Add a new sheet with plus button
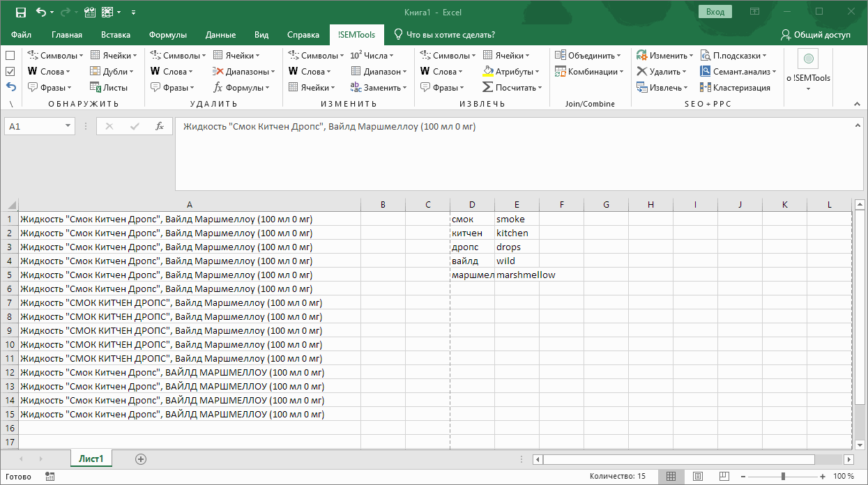The width and height of the screenshot is (868, 485). tap(141, 459)
